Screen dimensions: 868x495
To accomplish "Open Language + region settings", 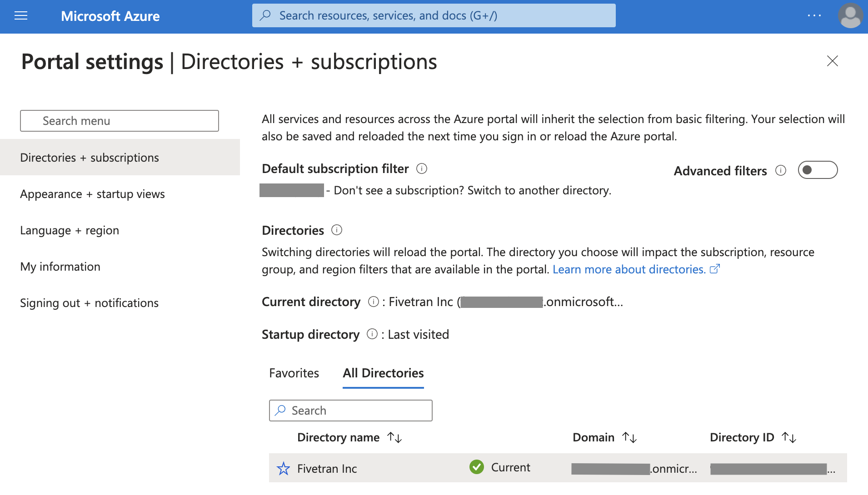I will click(70, 230).
